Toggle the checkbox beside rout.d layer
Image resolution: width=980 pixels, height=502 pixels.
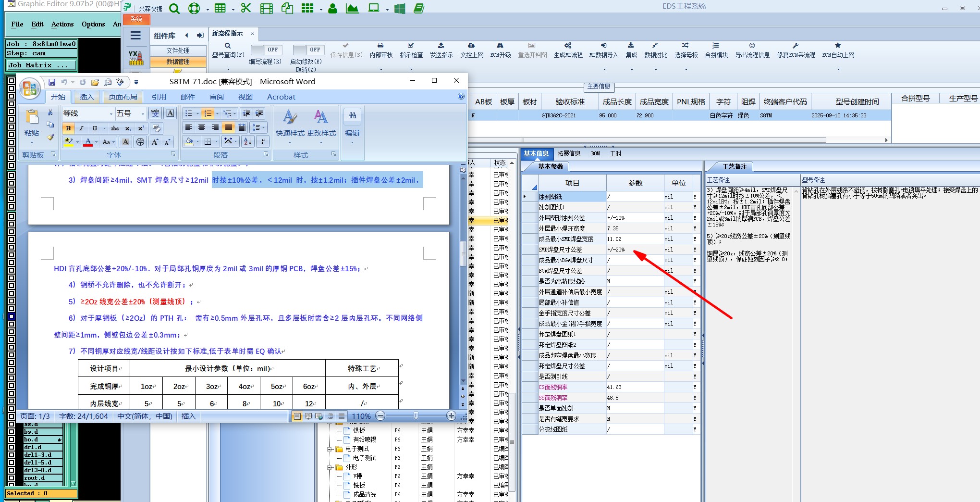[12, 478]
